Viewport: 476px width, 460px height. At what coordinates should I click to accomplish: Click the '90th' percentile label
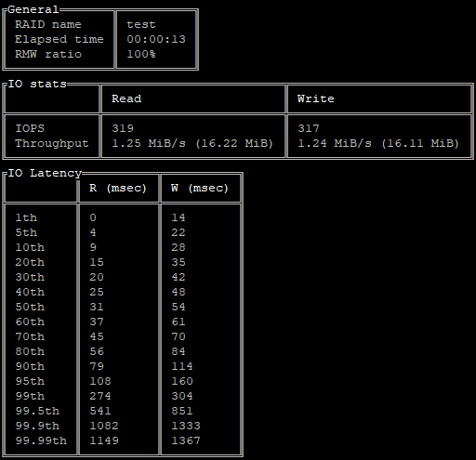tap(30, 366)
